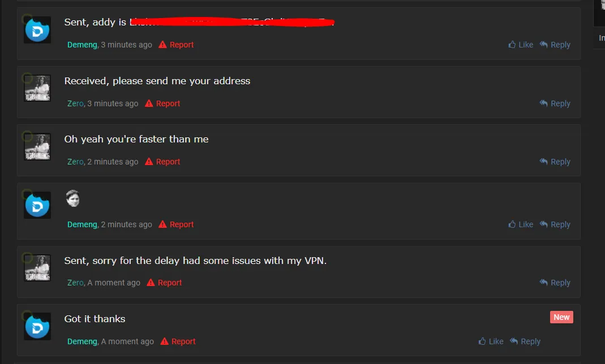Like Demeng's "Sent, addy is" comment

(x=521, y=45)
